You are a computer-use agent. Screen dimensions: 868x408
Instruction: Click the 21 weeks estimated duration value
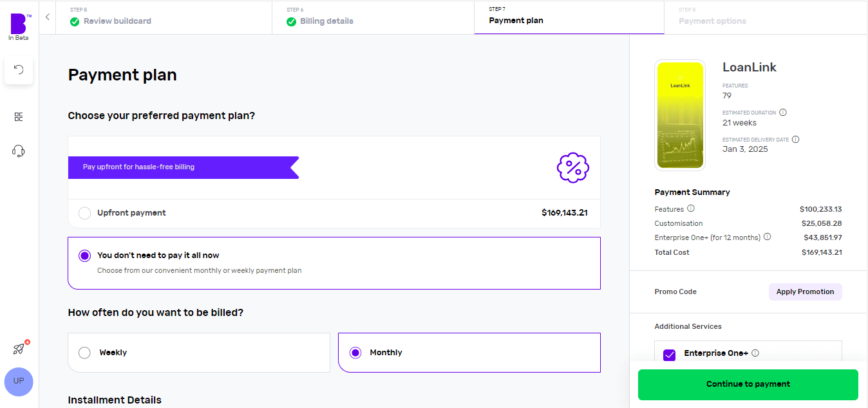[739, 123]
